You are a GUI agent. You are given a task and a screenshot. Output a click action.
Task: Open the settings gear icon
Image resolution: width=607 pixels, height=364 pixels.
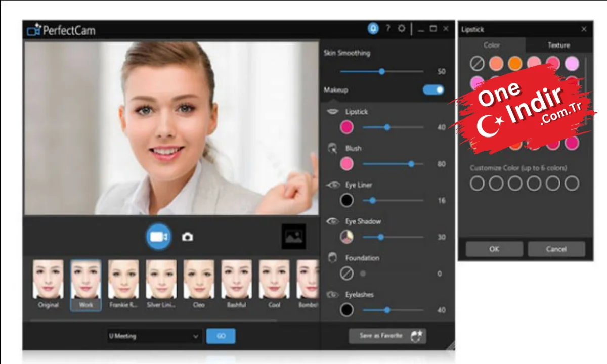(x=402, y=29)
